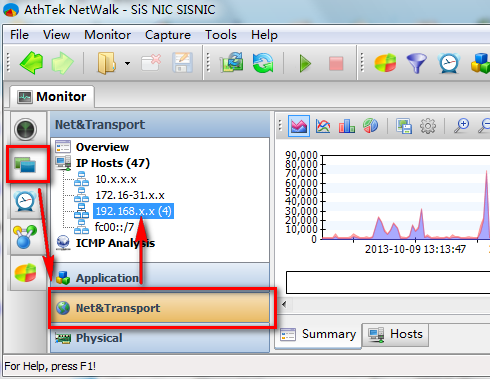Select the area chart type icon

299,126
